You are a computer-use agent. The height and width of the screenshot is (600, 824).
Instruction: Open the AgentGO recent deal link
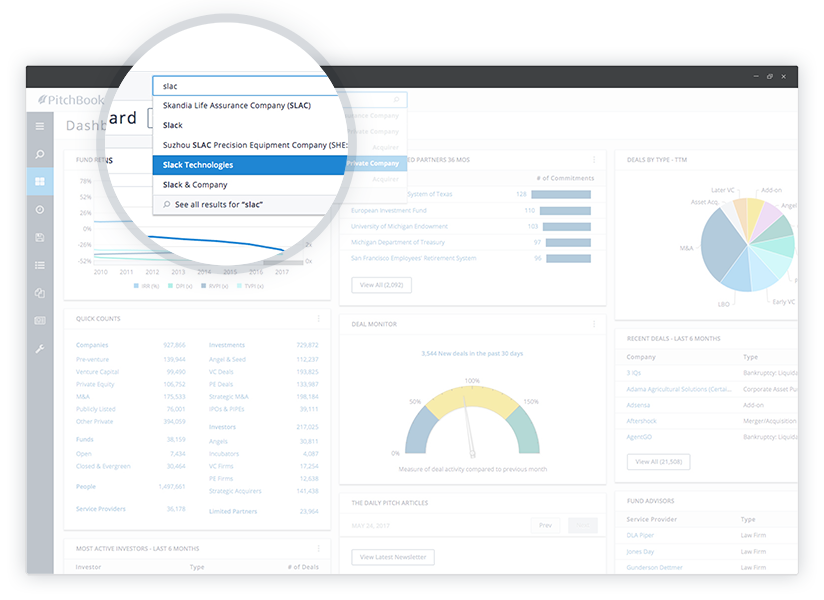tap(639, 437)
